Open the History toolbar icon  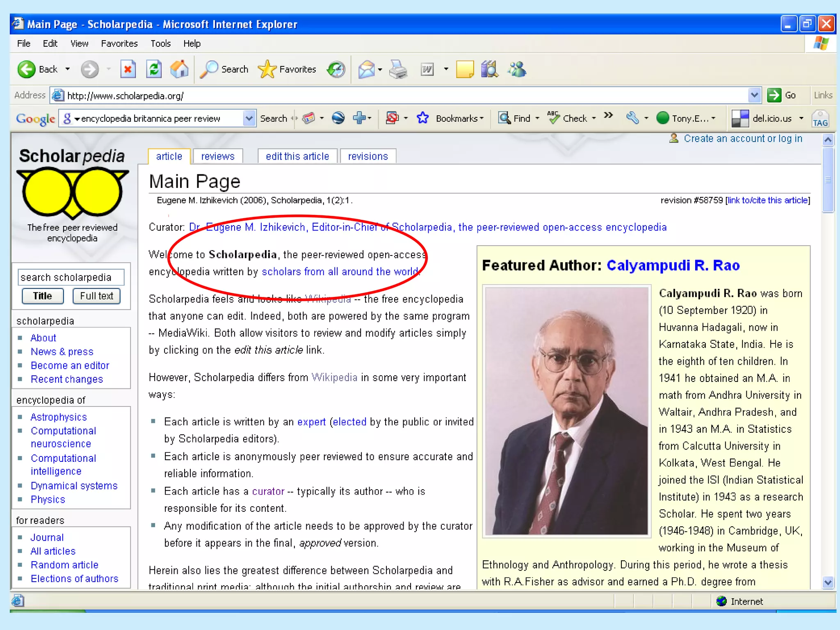[x=336, y=69]
